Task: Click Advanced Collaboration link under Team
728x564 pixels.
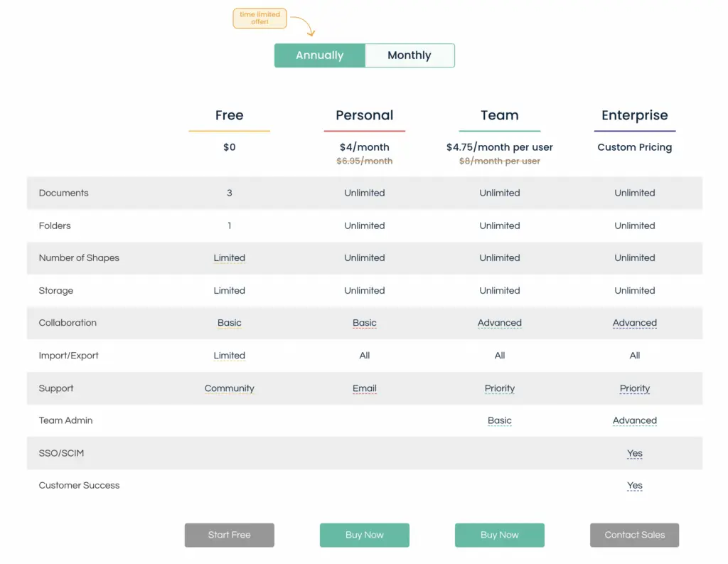Action: 500,323
